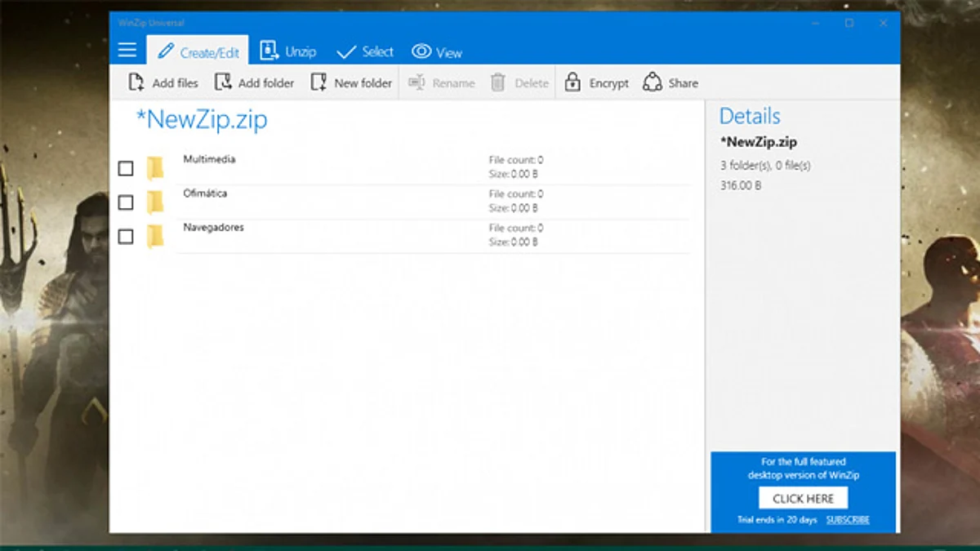
Task: Click the *NewZip.zip archive title heading
Action: point(202,120)
